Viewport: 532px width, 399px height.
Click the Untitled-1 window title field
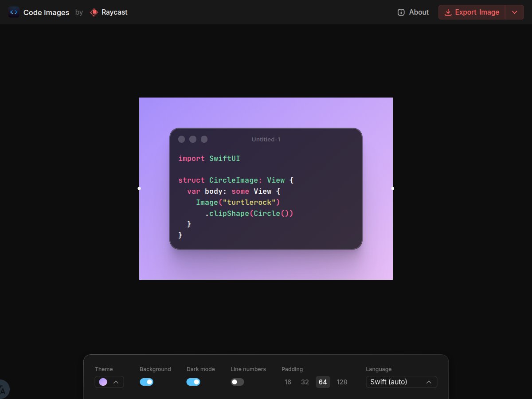(x=266, y=139)
